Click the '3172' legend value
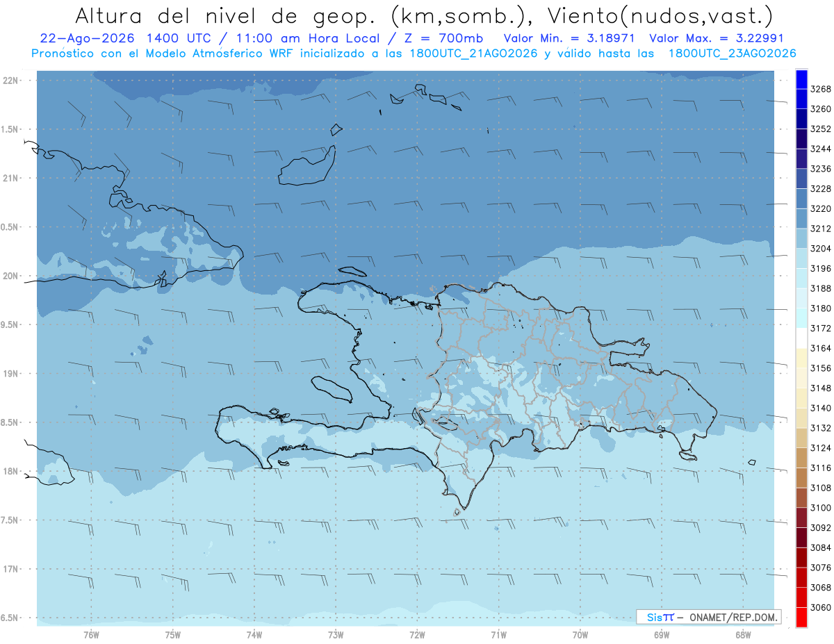 click(x=821, y=328)
